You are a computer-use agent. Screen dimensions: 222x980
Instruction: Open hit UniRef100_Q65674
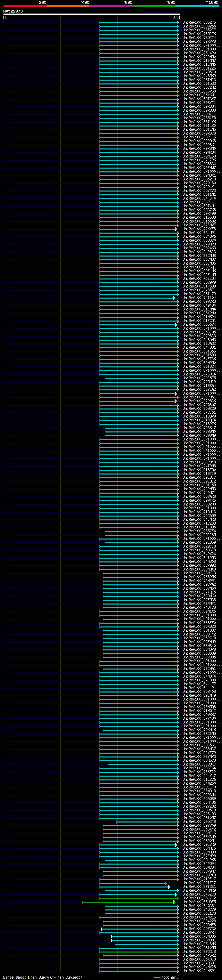(x=199, y=325)
